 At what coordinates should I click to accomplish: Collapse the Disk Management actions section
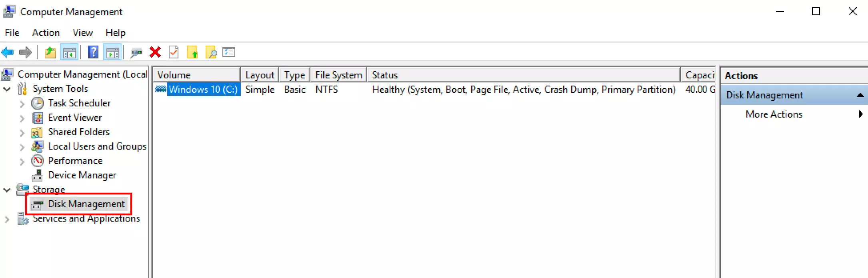tap(860, 95)
